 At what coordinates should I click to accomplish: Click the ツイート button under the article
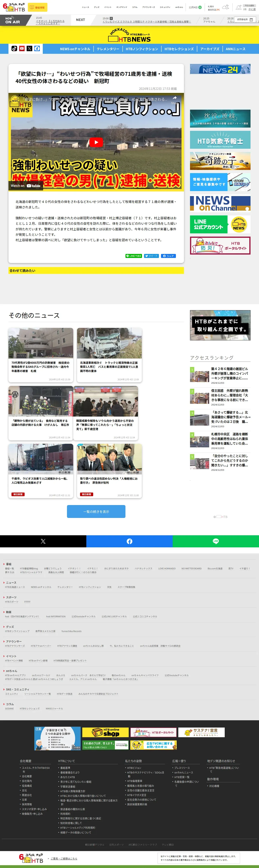coord(151,256)
